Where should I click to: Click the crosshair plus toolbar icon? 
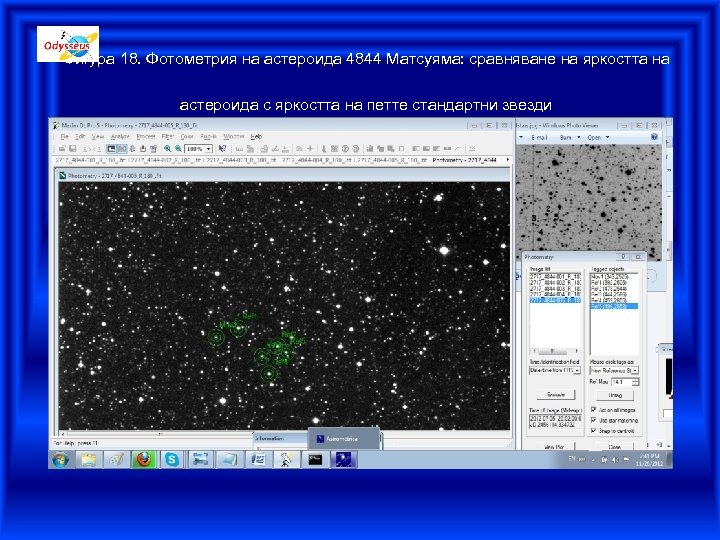(310, 149)
